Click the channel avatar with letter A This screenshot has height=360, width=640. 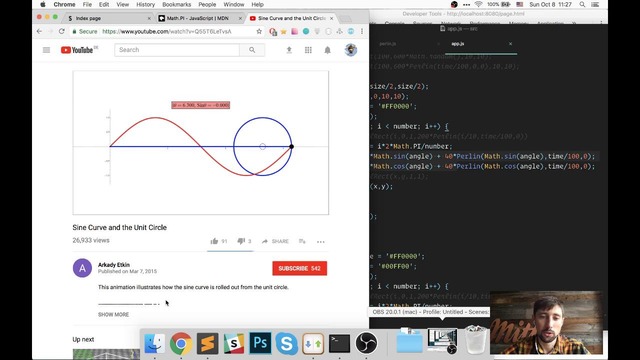(82, 268)
